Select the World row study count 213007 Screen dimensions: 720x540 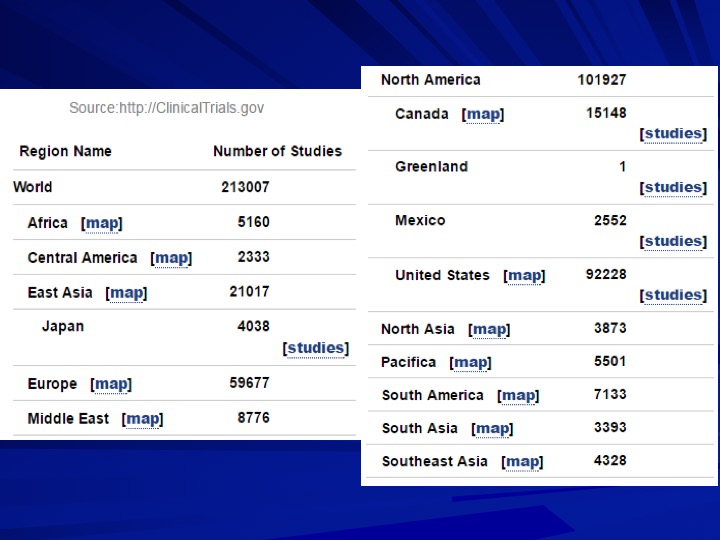(x=245, y=187)
